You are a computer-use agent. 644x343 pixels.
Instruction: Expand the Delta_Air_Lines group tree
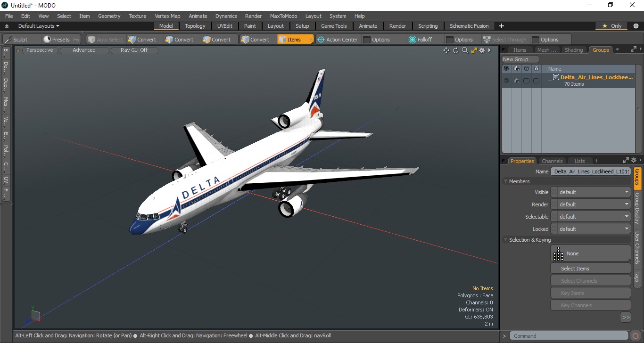click(550, 81)
